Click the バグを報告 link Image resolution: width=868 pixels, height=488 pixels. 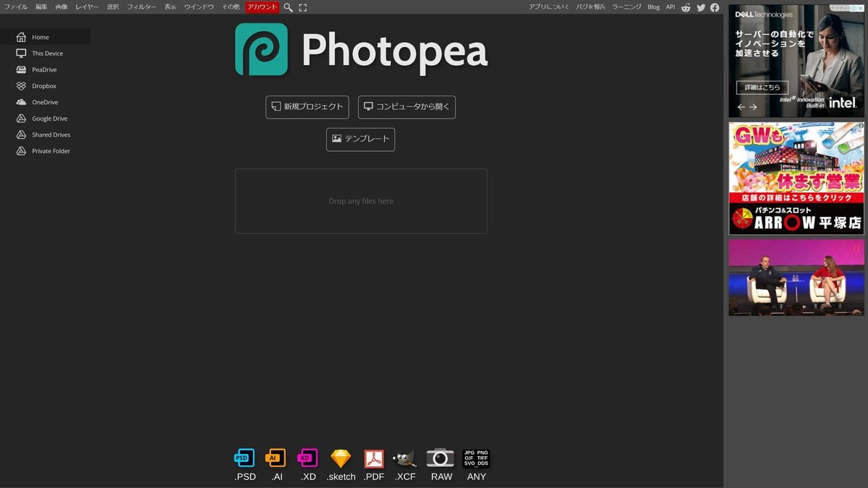coord(591,7)
